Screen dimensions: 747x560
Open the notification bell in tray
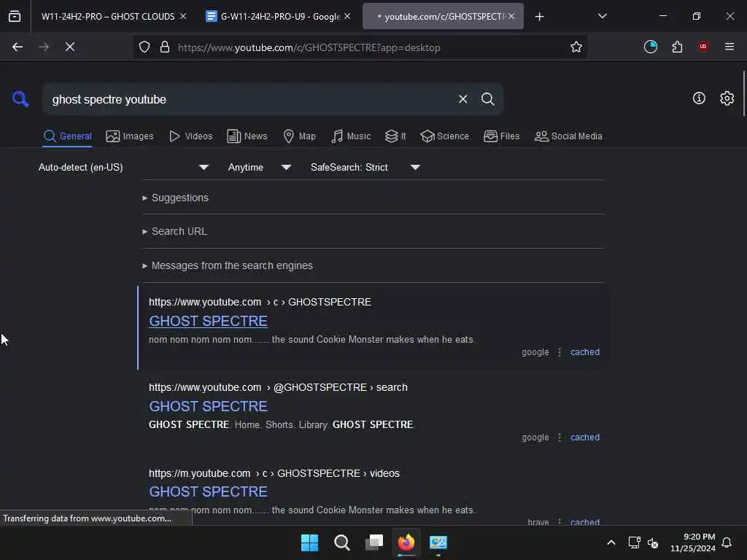(727, 542)
